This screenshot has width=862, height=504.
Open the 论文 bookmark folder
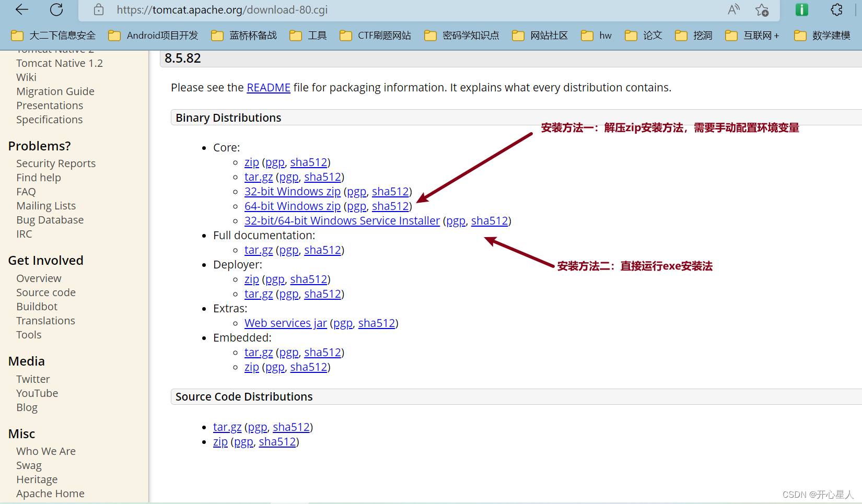click(x=644, y=36)
